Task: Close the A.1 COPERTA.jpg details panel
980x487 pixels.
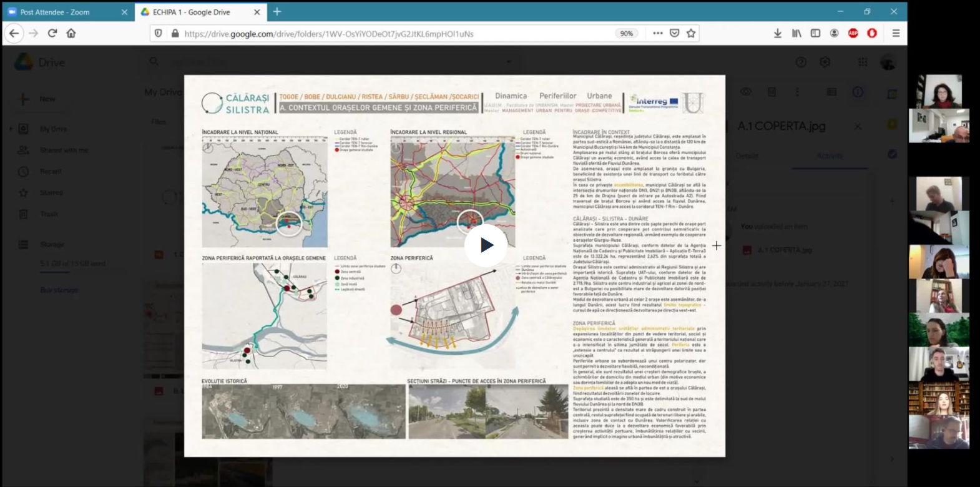Action: 858,126
